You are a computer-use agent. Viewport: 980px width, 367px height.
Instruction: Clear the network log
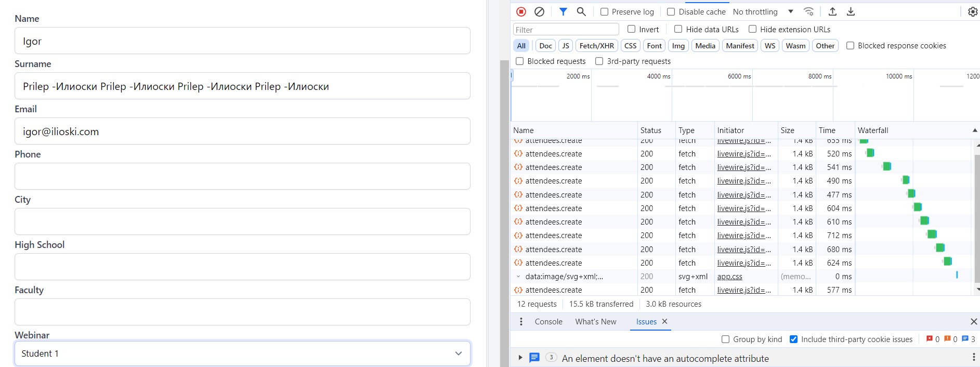[539, 11]
